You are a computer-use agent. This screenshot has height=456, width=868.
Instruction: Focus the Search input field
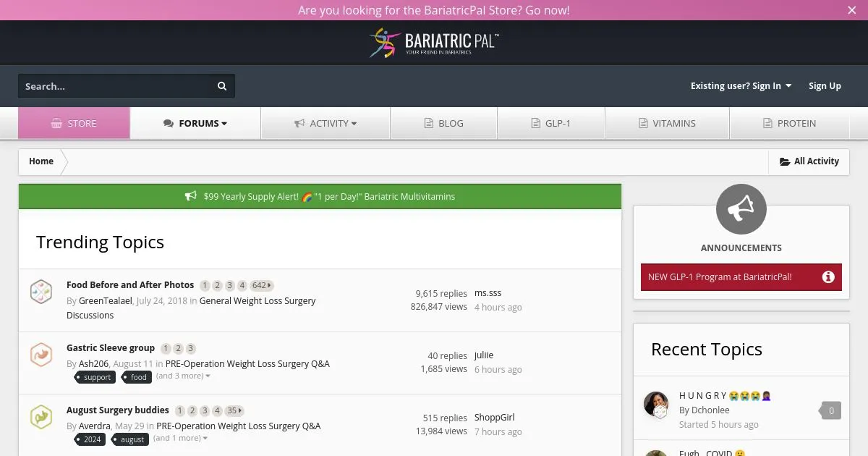[x=114, y=86]
